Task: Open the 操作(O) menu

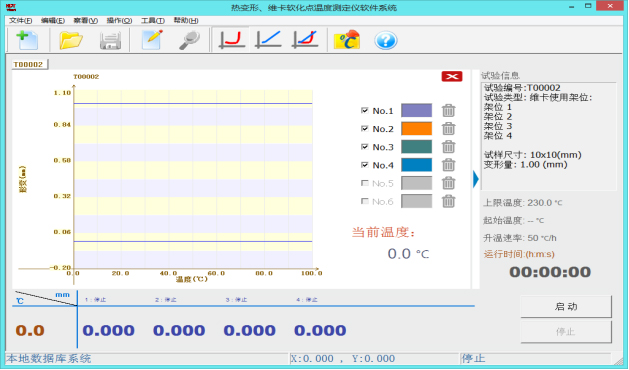Action: click(x=119, y=20)
